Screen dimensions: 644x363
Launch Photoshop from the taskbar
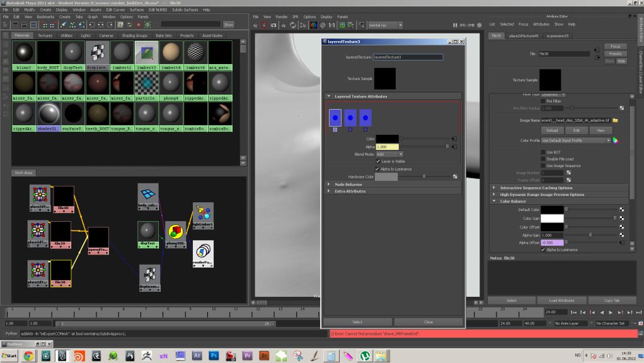(x=214, y=355)
